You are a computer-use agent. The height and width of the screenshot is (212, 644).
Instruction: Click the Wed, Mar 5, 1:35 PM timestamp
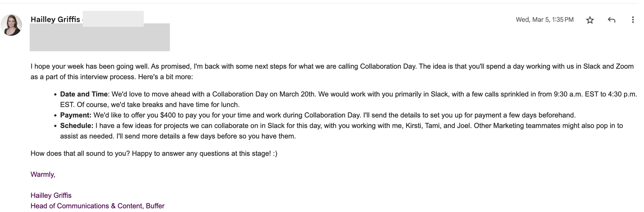[x=545, y=20]
